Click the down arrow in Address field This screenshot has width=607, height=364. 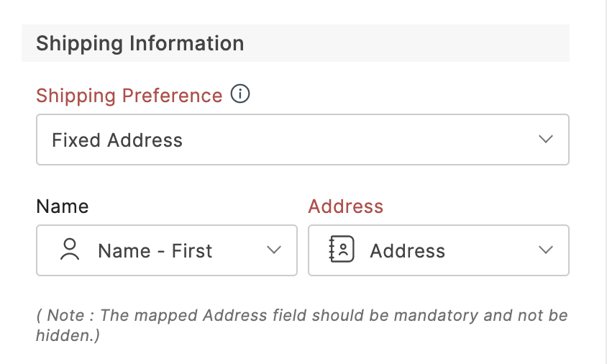[x=546, y=250]
